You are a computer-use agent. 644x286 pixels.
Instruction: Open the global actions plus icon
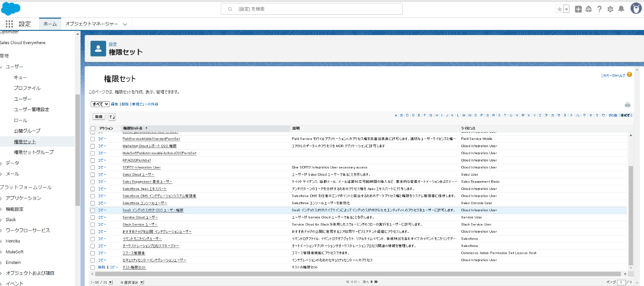[578, 9]
